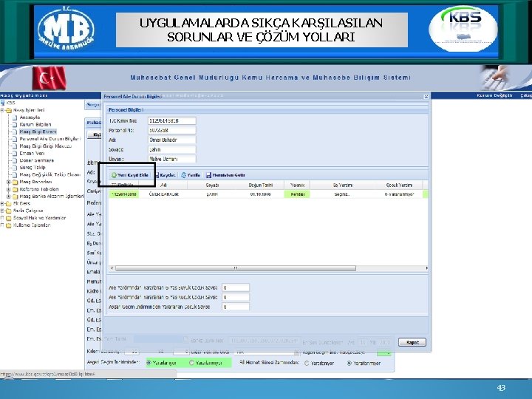Select Yararlanıyor for Asgari Geçim İndirimi
The height and width of the screenshot is (399, 532).
(149, 363)
